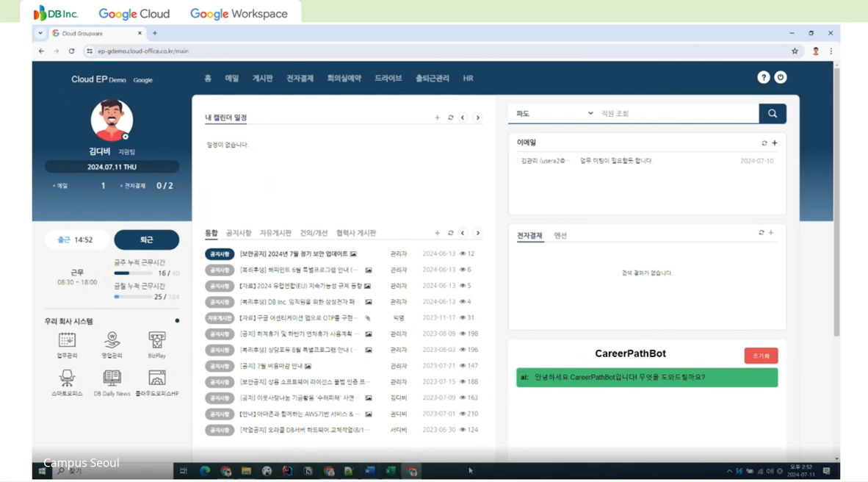Click the browser address bar URL

tap(142, 51)
